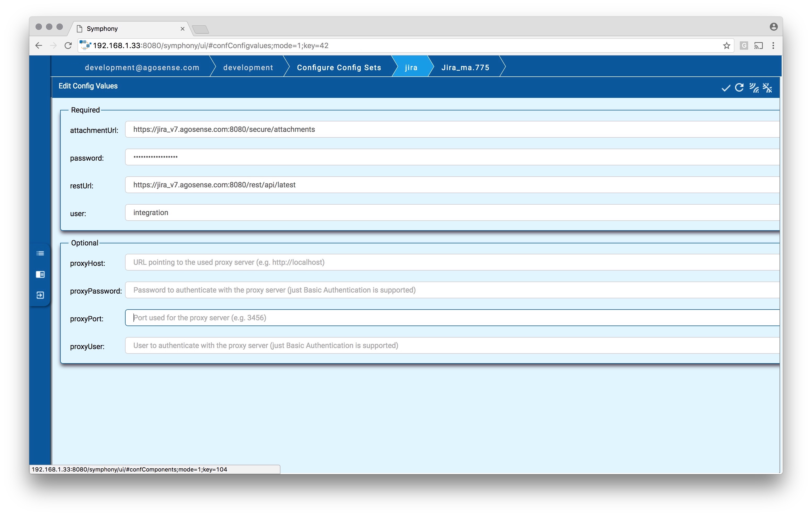812x516 pixels.
Task: Click the reload circular arrow icon in header
Action: click(x=739, y=88)
